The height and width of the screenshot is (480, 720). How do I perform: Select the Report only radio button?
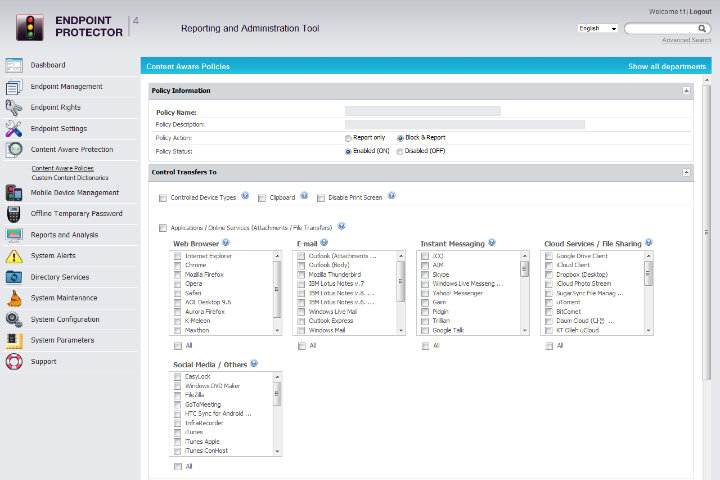click(x=348, y=138)
